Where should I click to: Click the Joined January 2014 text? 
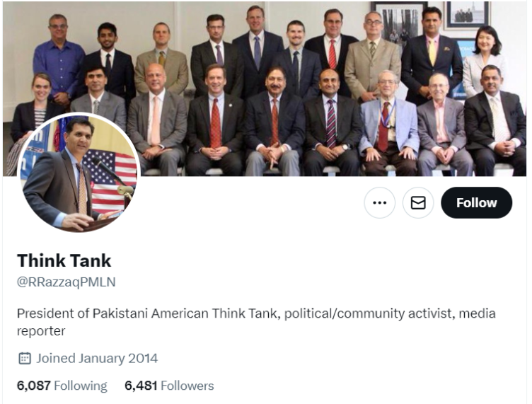click(x=97, y=358)
